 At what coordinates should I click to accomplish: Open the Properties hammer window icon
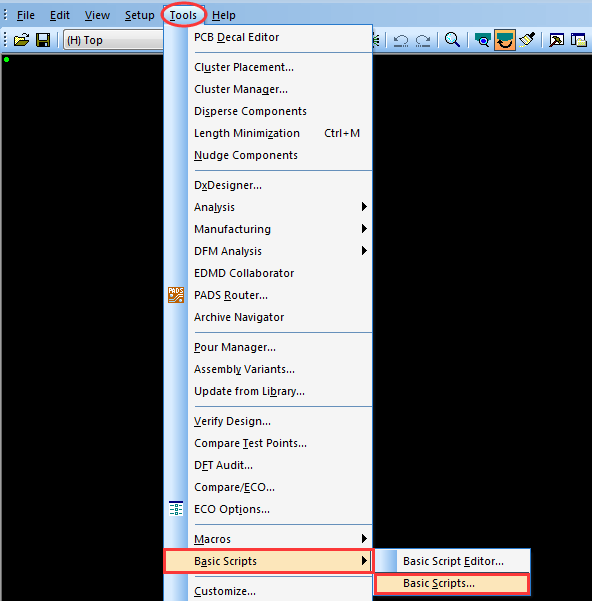[x=556, y=40]
